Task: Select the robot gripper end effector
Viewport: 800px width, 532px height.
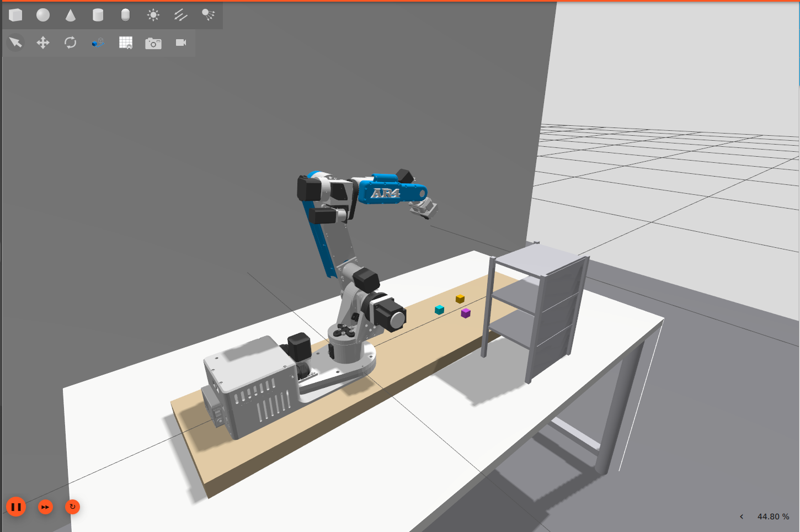Action: tap(424, 208)
